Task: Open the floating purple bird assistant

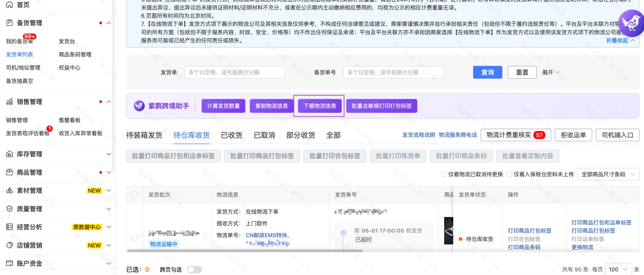Action: coord(631,23)
